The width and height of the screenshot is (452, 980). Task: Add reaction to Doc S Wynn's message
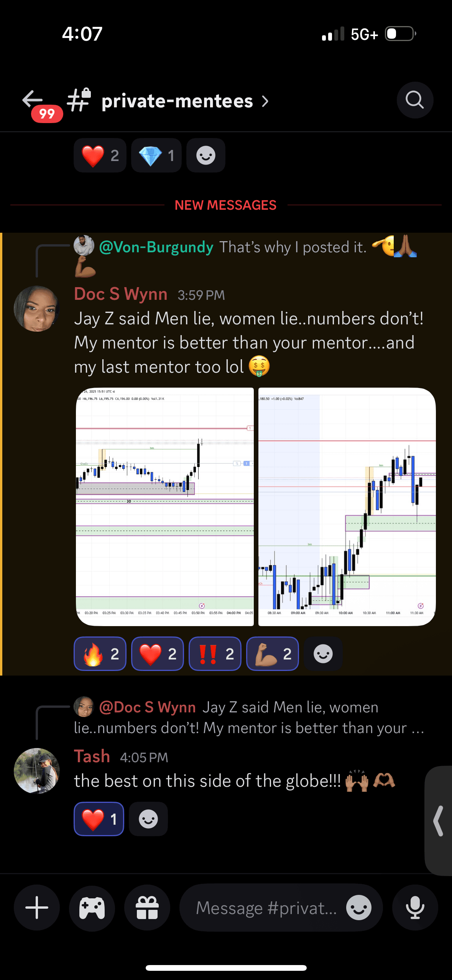(323, 654)
